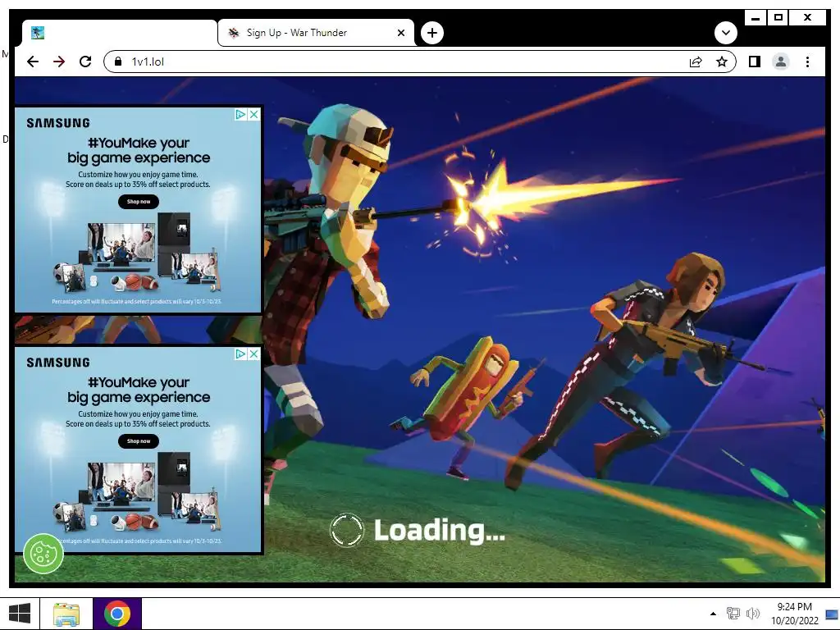Open a new tab with the plus button

click(x=431, y=33)
